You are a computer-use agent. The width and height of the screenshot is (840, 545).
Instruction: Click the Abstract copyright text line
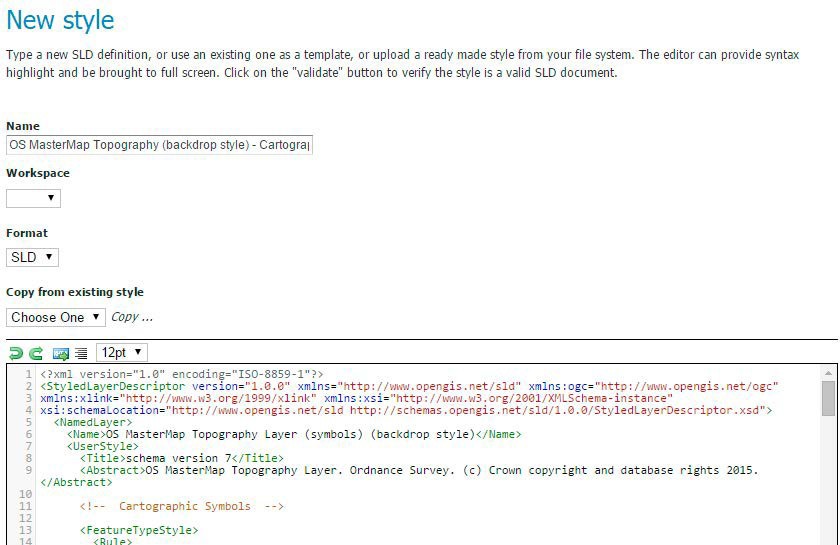point(419,470)
